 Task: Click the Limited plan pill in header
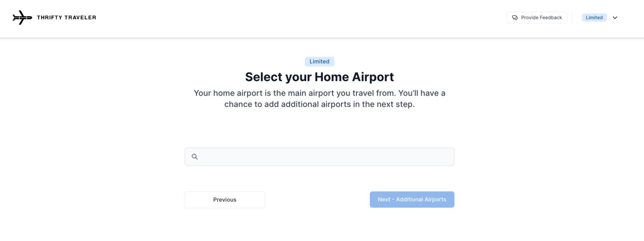(x=594, y=18)
